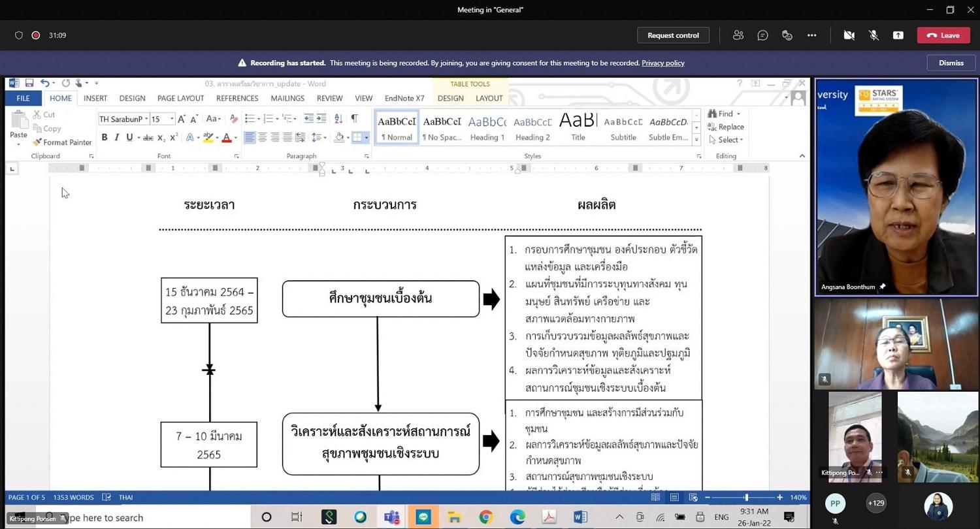The width and height of the screenshot is (980, 529).
Task: Apply the Heading 1 style
Action: coord(487,127)
